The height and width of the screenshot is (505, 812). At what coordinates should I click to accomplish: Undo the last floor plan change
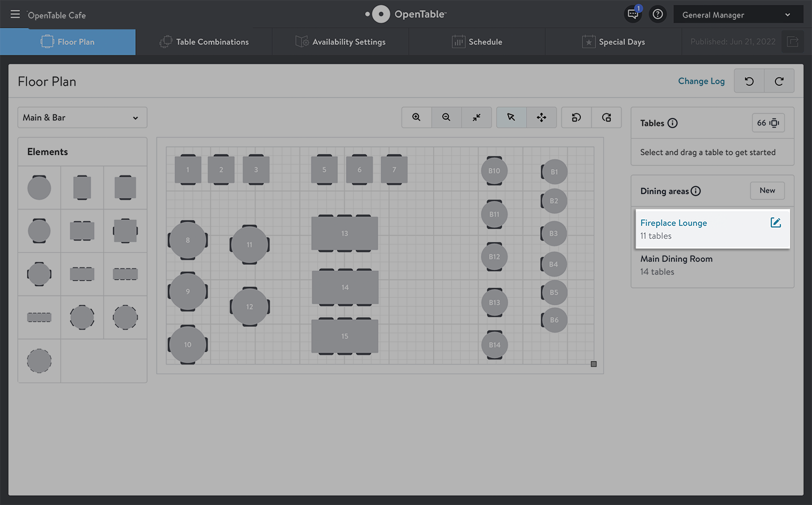749,81
